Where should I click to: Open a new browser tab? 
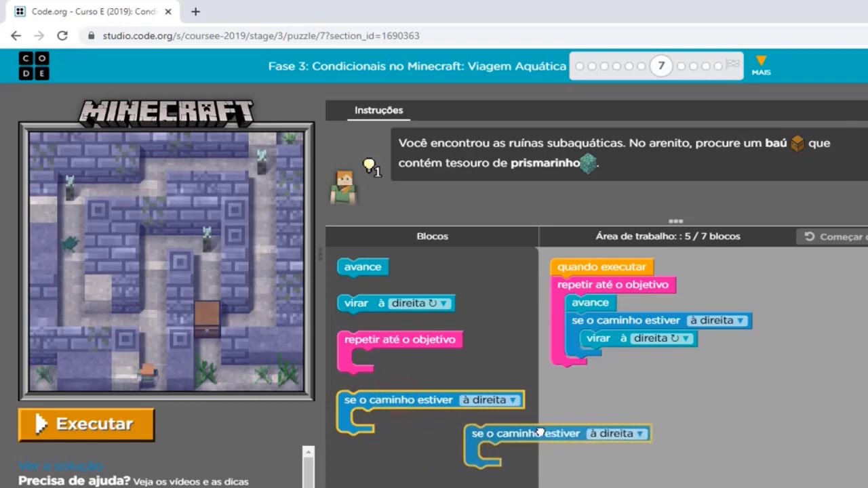[x=195, y=12]
